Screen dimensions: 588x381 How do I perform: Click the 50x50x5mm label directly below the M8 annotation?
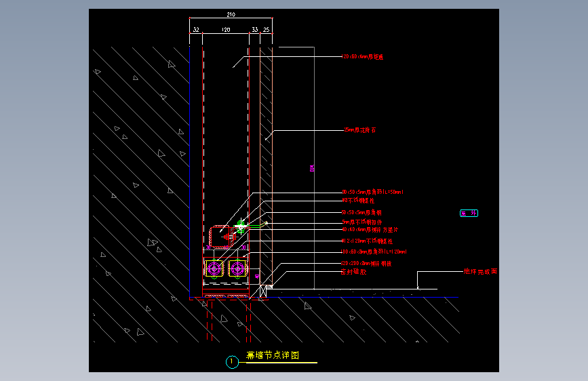point(361,212)
